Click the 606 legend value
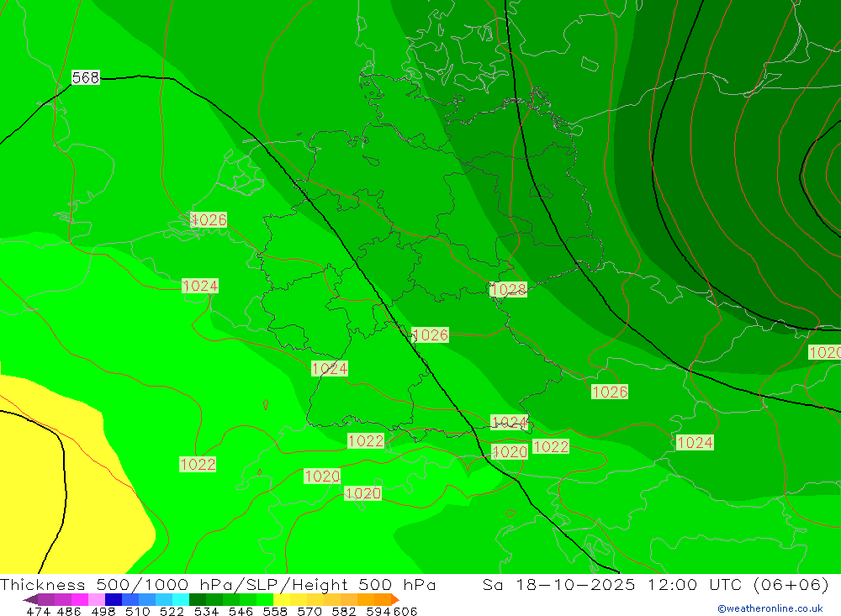 (405, 611)
